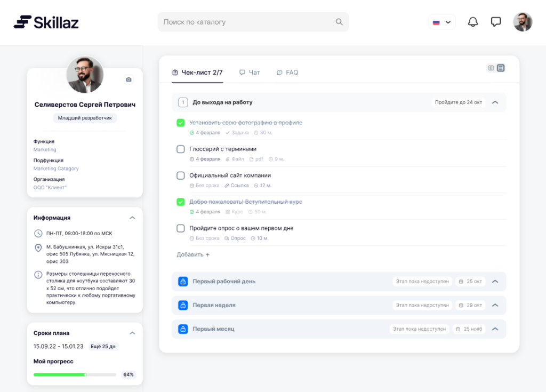Open Глоссарий с терминами item
Image resolution: width=546 pixels, height=392 pixels.
(x=223, y=149)
